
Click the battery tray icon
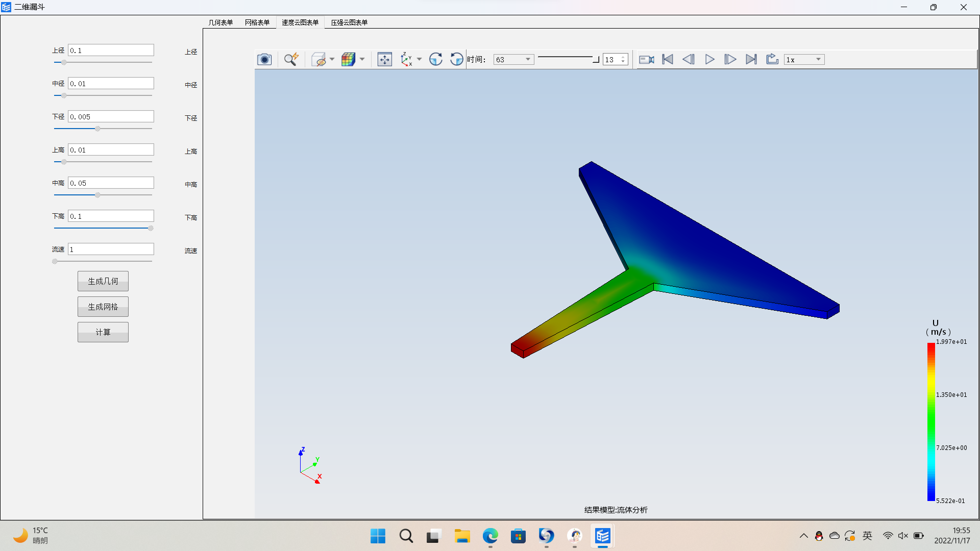pos(919,536)
